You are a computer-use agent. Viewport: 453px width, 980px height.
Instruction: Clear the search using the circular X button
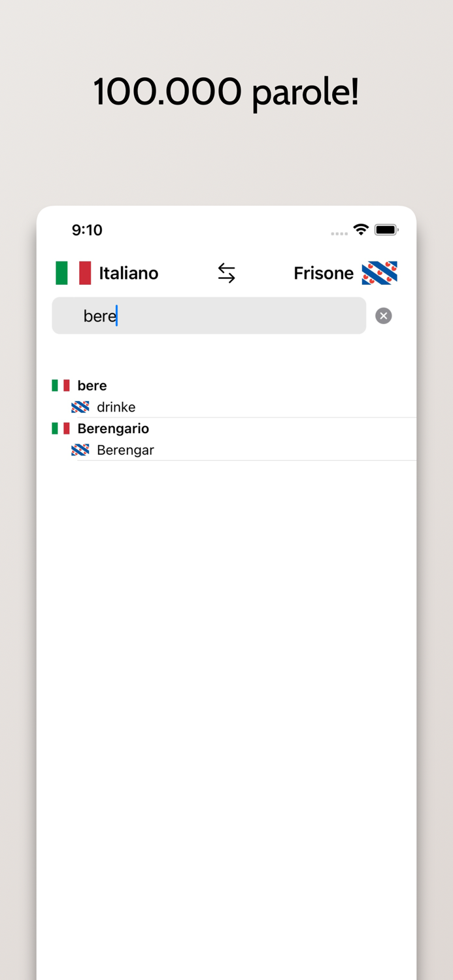pos(383,316)
